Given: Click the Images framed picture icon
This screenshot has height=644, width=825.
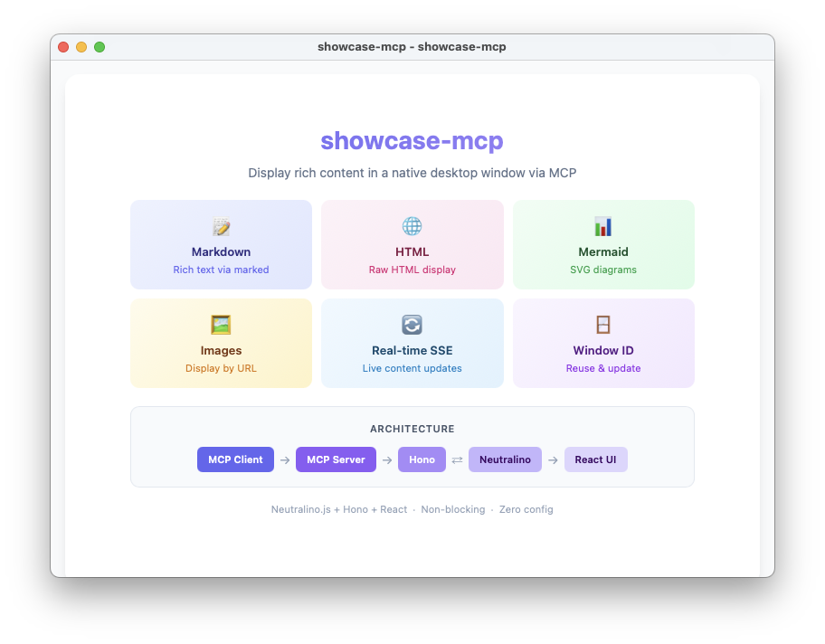Looking at the screenshot, I should [221, 325].
